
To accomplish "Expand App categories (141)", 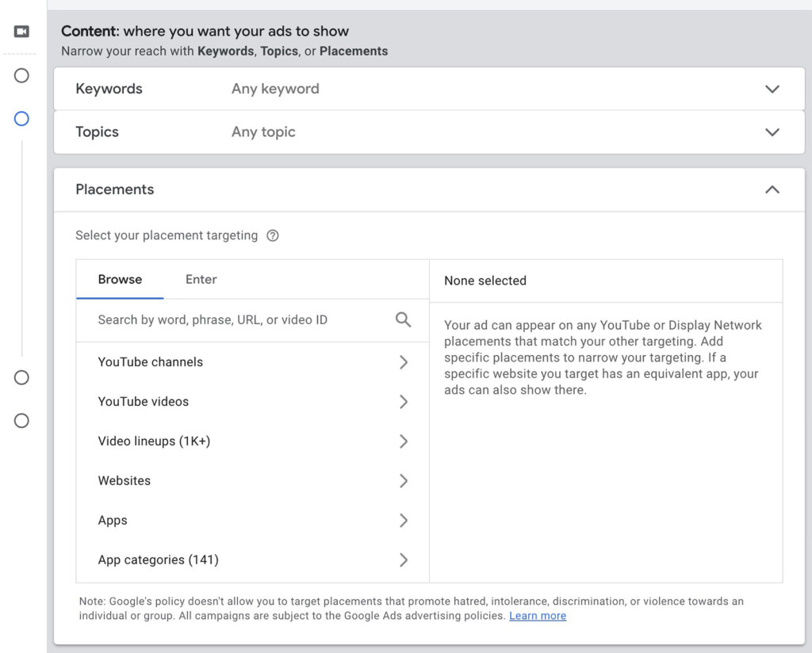I will (x=404, y=560).
